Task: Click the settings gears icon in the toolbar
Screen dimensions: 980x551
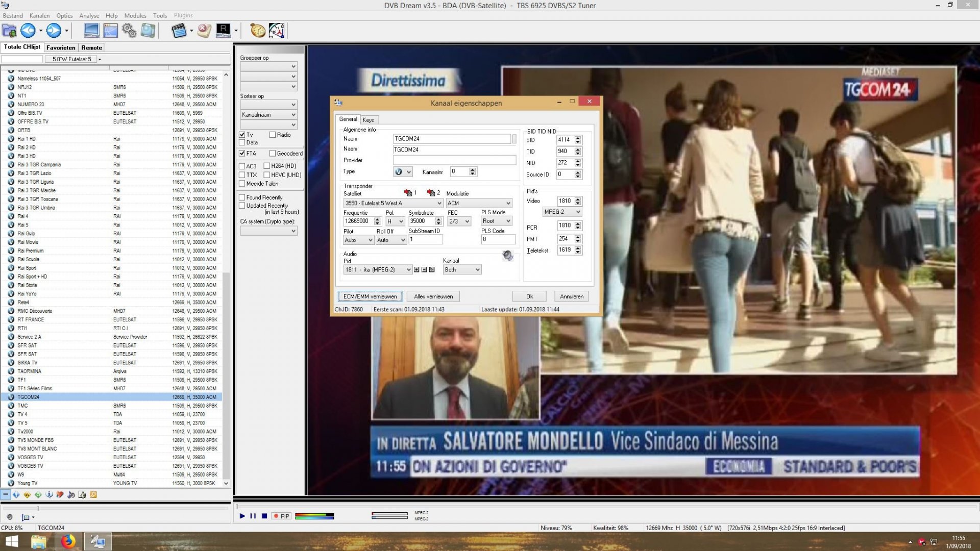Action: click(x=129, y=31)
